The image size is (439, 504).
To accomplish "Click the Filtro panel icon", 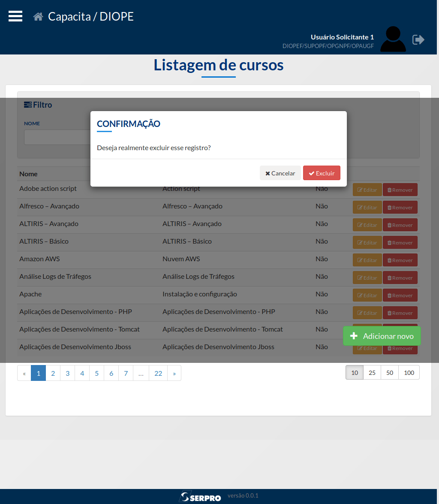I will 27,104.
